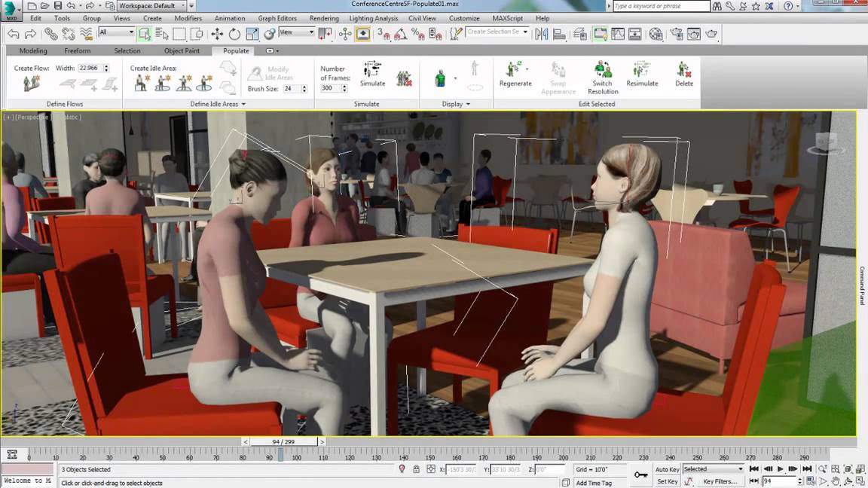Click the keyword search input field
The height and width of the screenshot is (488, 868).
click(x=661, y=6)
